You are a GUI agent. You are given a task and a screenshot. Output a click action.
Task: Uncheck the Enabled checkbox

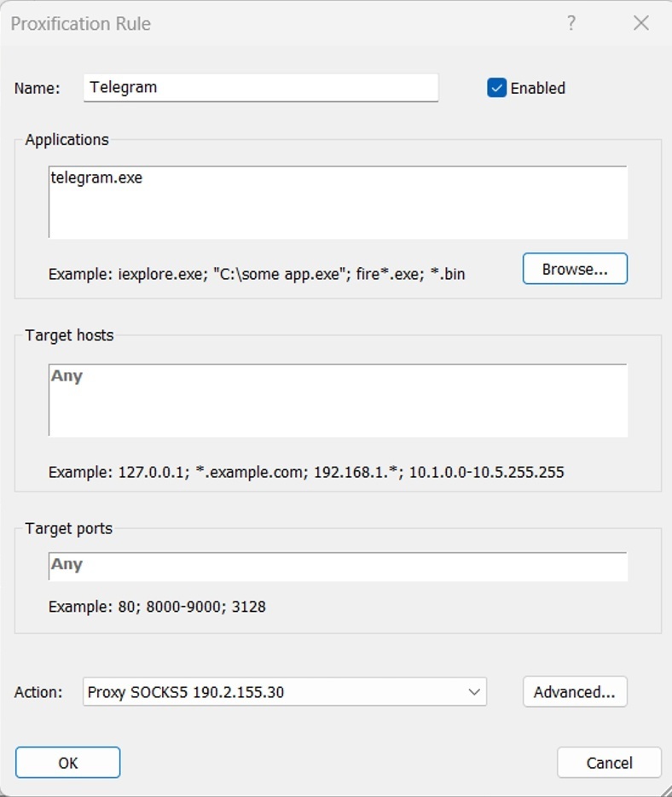(496, 88)
